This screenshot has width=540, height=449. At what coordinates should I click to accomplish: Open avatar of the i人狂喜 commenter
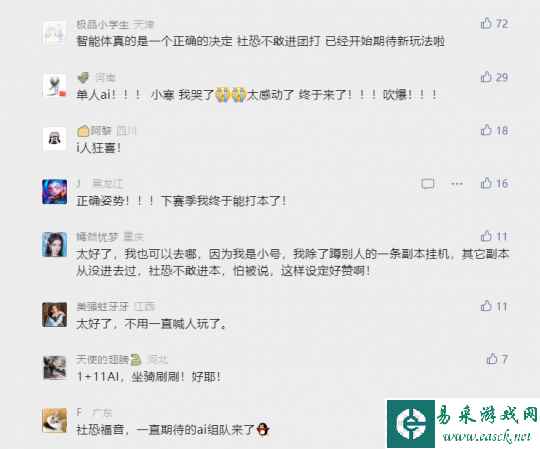click(54, 139)
